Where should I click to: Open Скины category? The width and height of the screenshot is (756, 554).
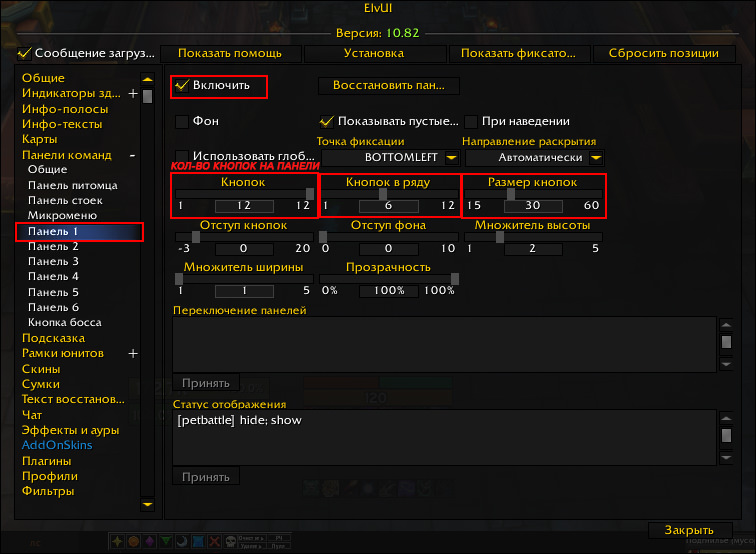pos(41,369)
